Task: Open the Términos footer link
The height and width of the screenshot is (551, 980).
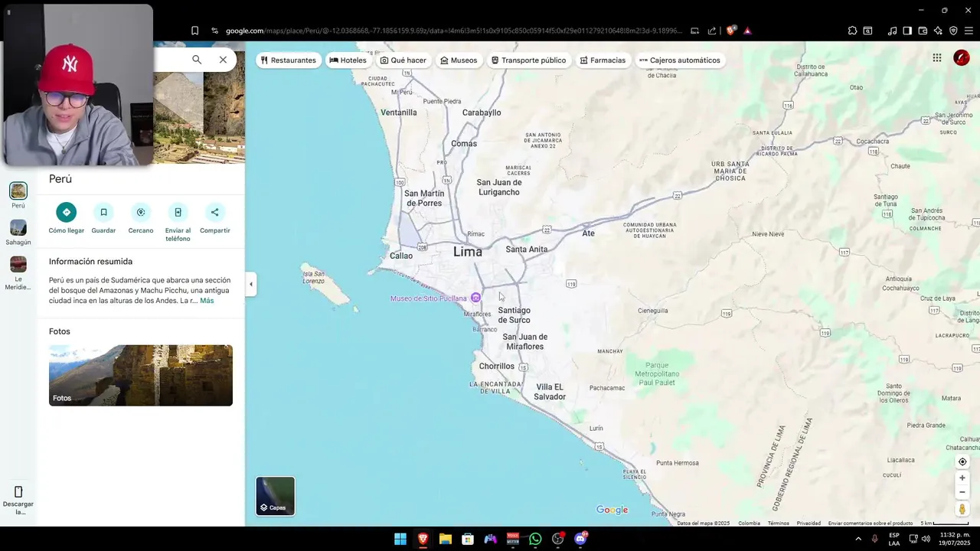Action: 778,523
